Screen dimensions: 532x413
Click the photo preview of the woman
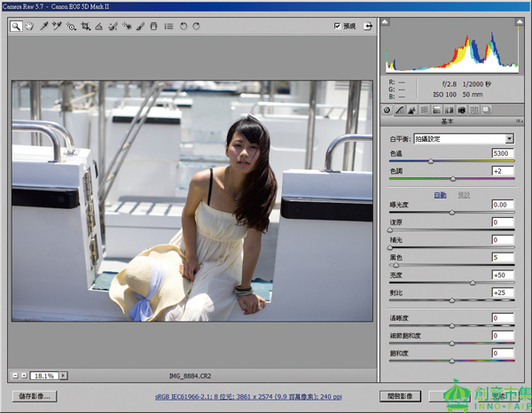(192, 200)
